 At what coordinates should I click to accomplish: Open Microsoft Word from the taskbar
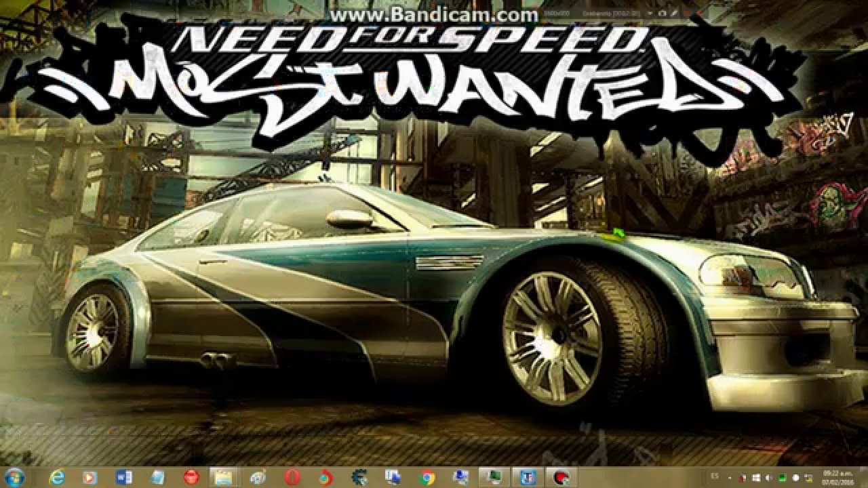click(123, 477)
